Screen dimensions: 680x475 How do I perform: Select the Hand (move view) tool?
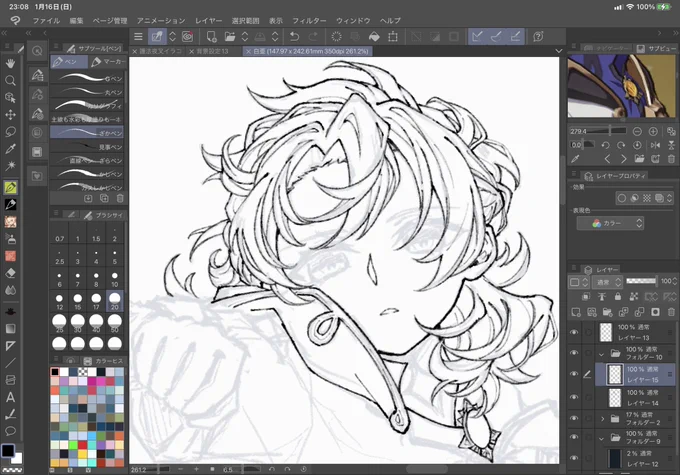(x=10, y=63)
